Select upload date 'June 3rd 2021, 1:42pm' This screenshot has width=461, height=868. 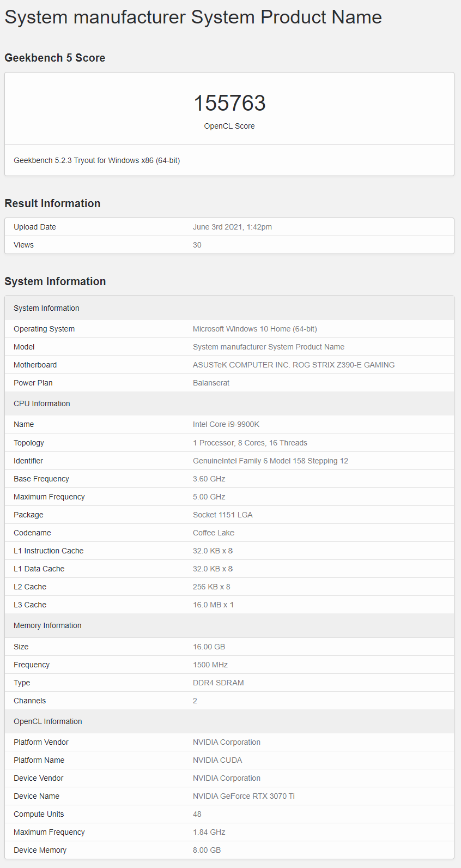pos(232,227)
